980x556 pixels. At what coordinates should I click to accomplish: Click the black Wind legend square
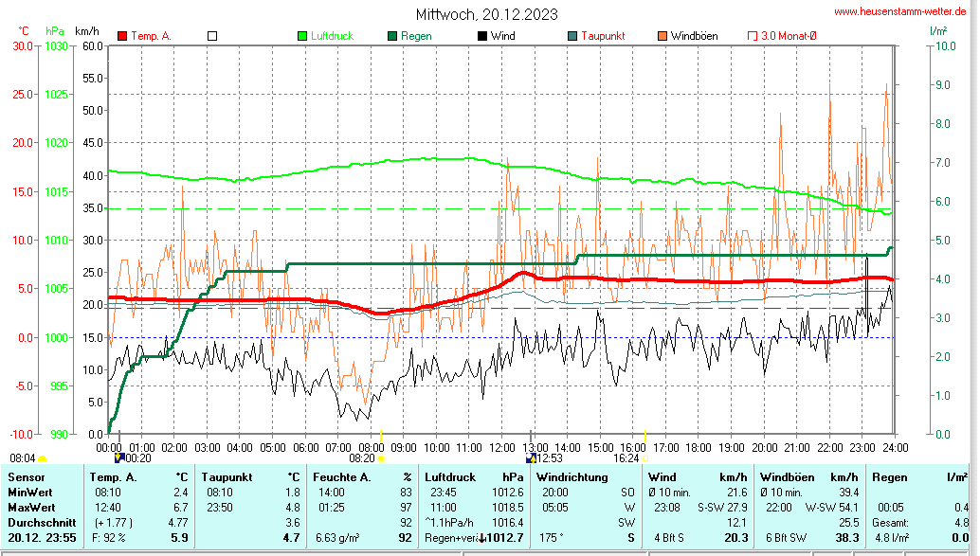click(x=482, y=36)
